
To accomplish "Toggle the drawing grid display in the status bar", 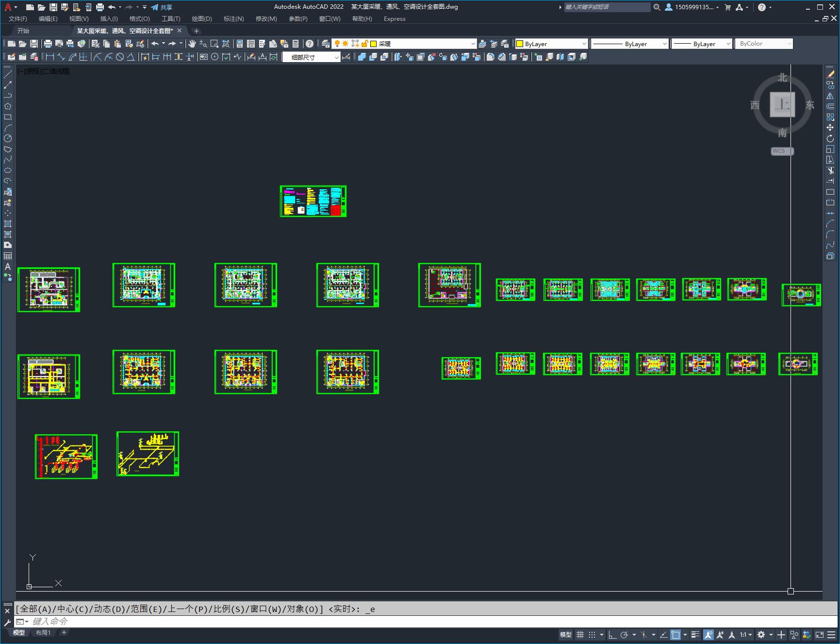I will (x=580, y=635).
